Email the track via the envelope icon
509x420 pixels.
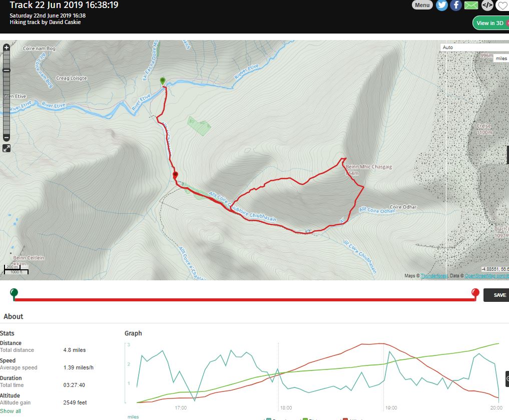click(x=471, y=6)
